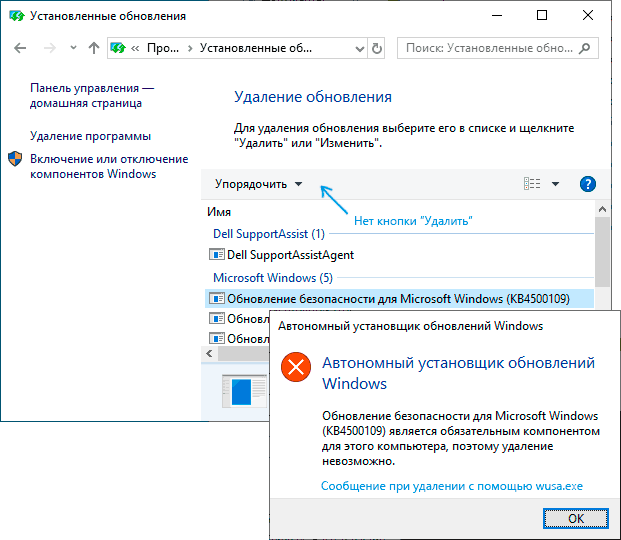Click the icon of the KB4500109 update
621x540 pixels.
point(216,298)
